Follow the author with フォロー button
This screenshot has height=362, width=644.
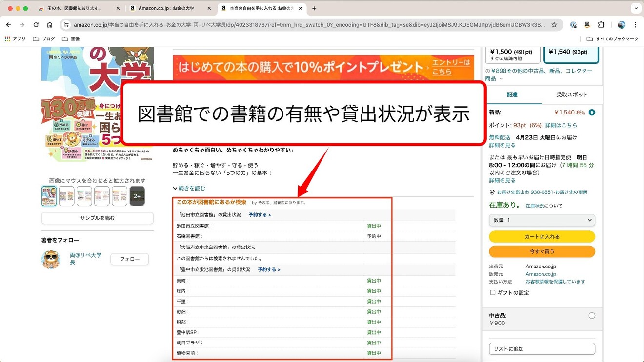pyautogui.click(x=130, y=259)
